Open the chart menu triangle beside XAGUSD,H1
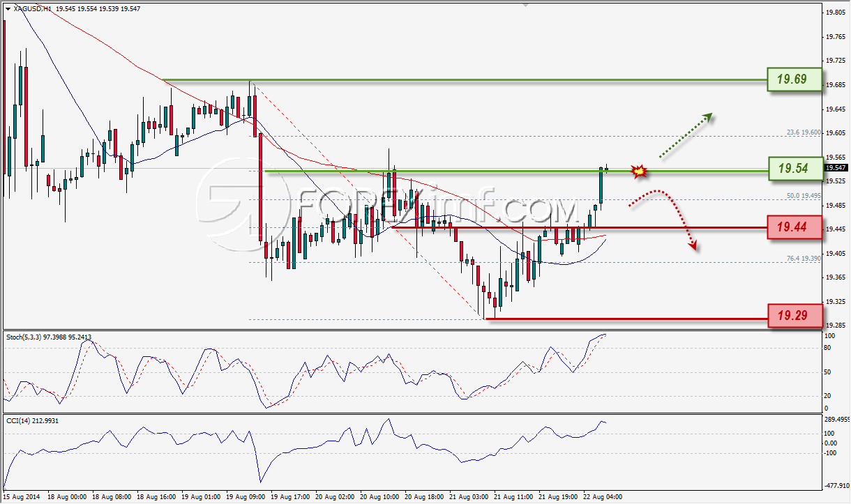 pyautogui.click(x=8, y=9)
